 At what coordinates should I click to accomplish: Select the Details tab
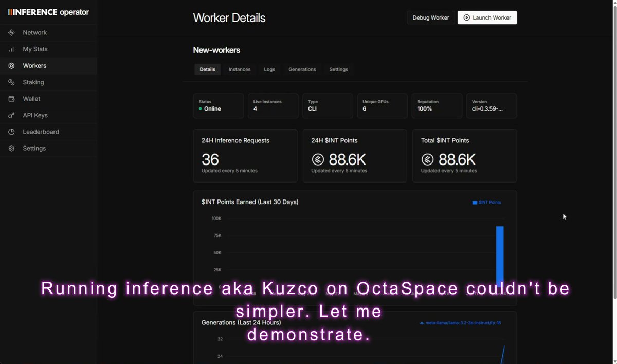(x=207, y=69)
